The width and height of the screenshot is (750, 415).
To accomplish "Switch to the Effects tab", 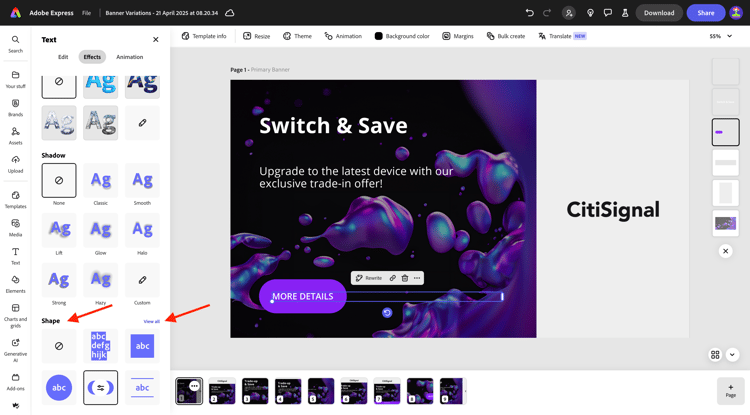I will click(92, 57).
